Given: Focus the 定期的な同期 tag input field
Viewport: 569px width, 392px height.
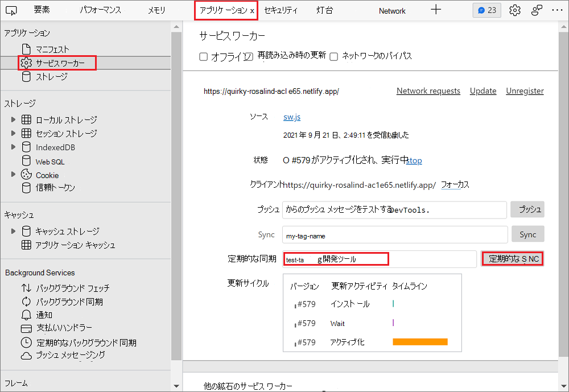Looking at the screenshot, I should [x=379, y=259].
